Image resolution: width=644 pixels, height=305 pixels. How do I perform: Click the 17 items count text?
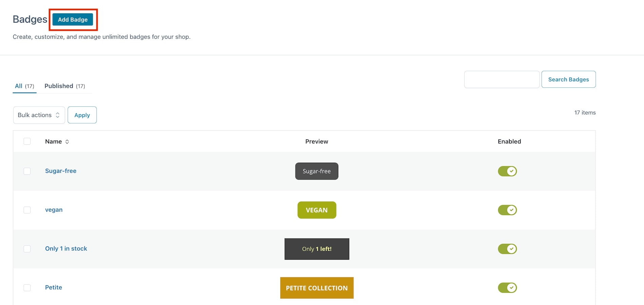(x=585, y=113)
